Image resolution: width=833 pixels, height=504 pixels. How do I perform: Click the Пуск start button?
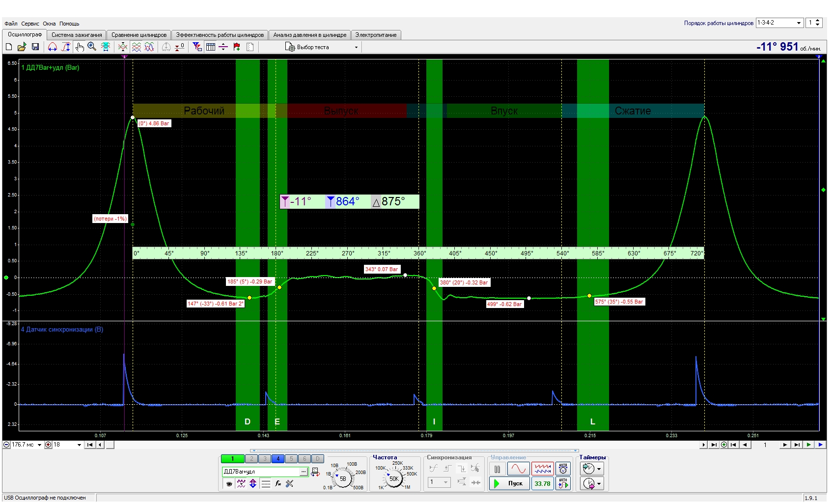tap(509, 483)
